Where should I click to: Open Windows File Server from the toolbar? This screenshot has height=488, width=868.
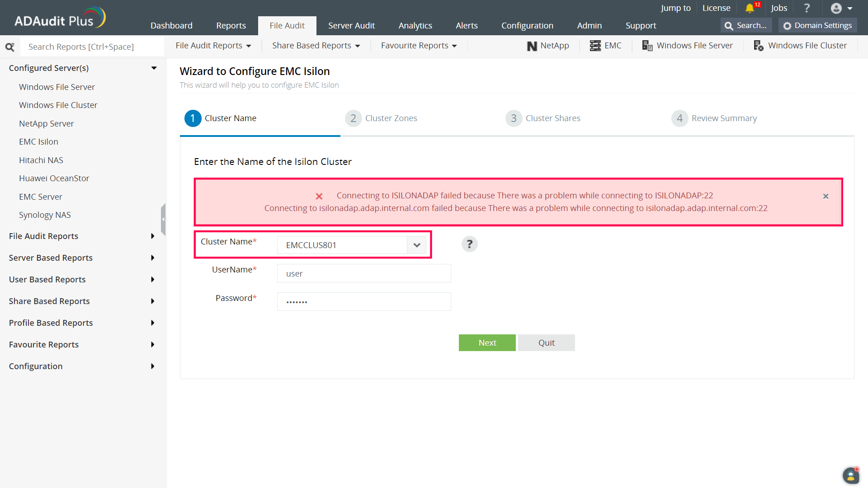[687, 46]
